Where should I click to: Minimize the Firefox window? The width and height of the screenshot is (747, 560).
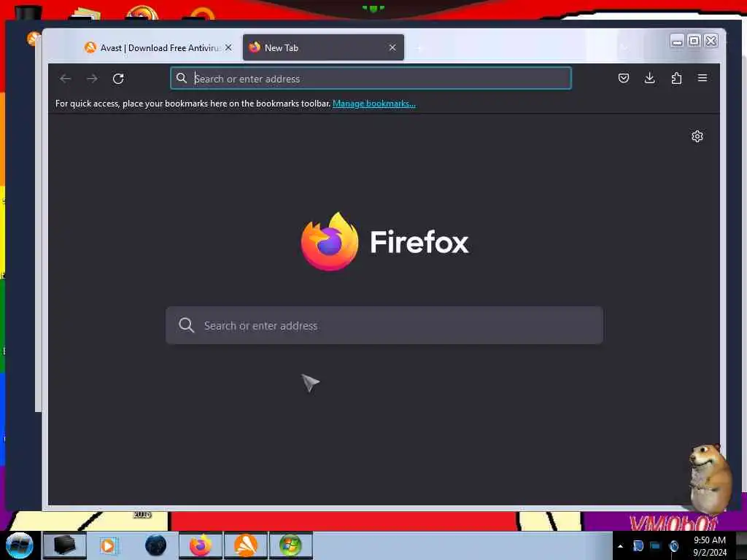pos(676,42)
